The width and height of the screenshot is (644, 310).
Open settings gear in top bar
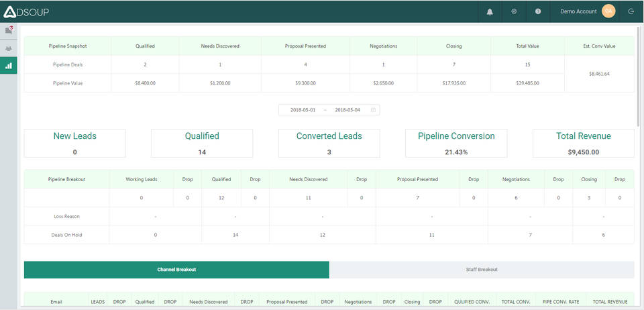[514, 11]
